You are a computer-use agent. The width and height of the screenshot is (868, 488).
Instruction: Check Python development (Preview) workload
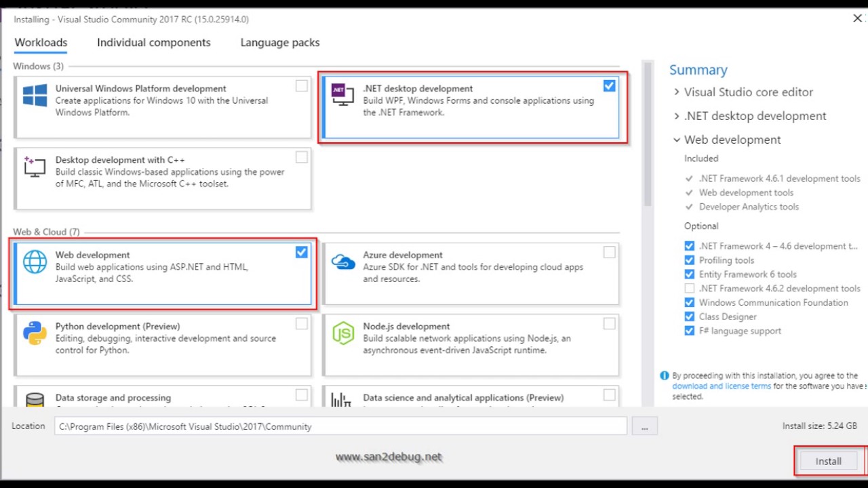(x=301, y=324)
